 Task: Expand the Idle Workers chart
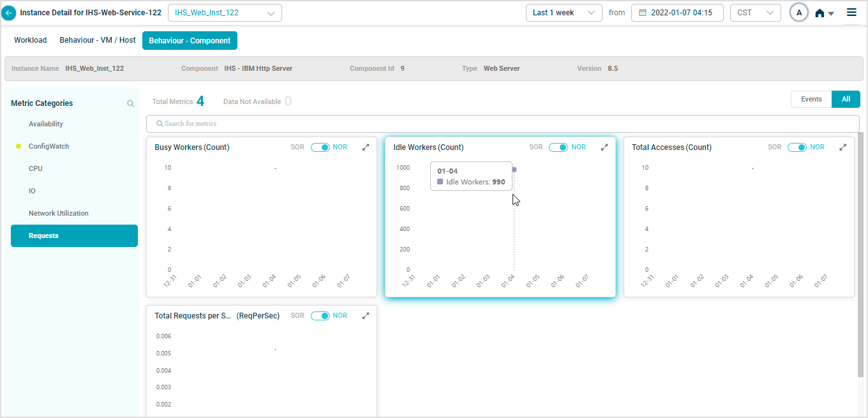pos(604,147)
